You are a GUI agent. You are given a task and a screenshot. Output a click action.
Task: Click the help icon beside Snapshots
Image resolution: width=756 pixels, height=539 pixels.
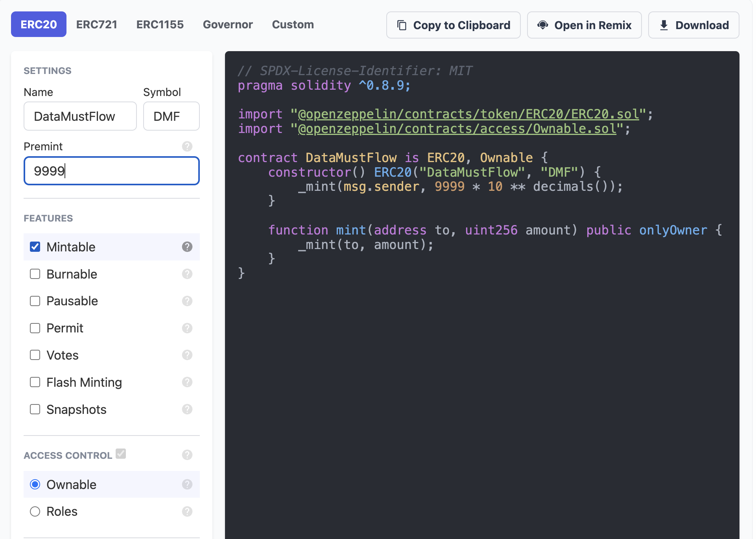[187, 409]
